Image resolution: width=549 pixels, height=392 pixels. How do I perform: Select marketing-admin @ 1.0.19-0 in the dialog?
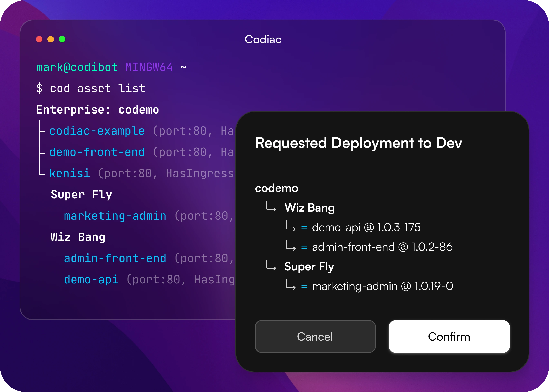[x=382, y=286]
